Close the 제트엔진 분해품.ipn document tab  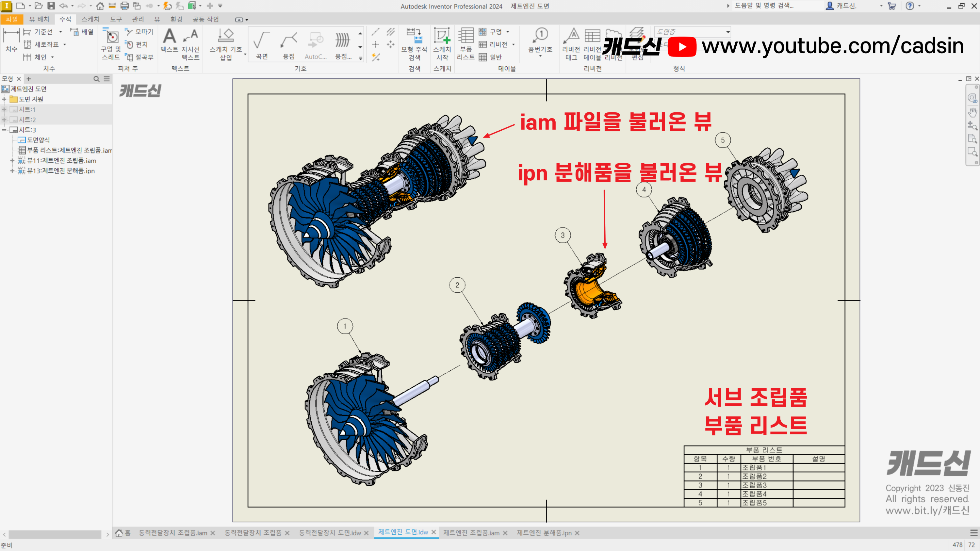(x=577, y=533)
